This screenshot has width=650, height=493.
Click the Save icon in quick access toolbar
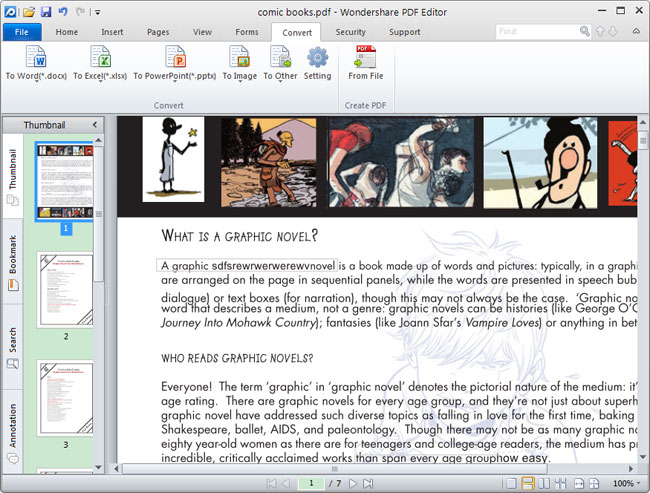tap(46, 12)
